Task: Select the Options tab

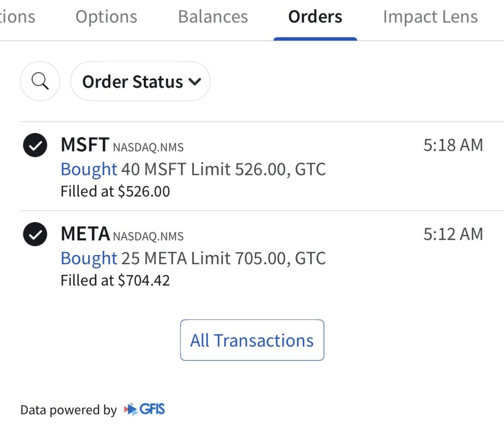Action: 106,16
